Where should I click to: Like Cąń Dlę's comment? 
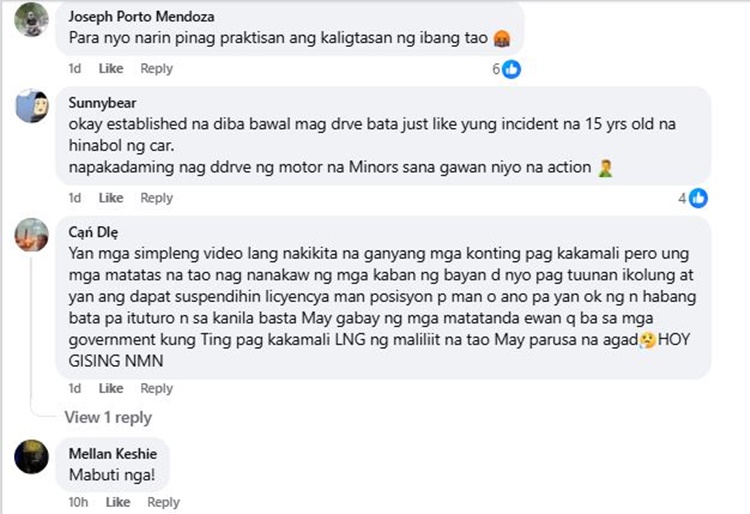click(x=111, y=388)
